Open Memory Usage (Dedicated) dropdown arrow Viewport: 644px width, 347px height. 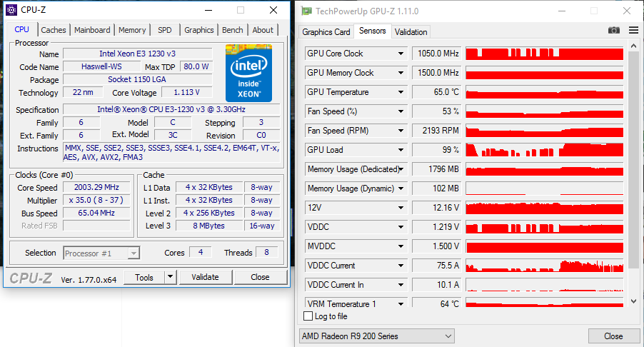pos(401,169)
